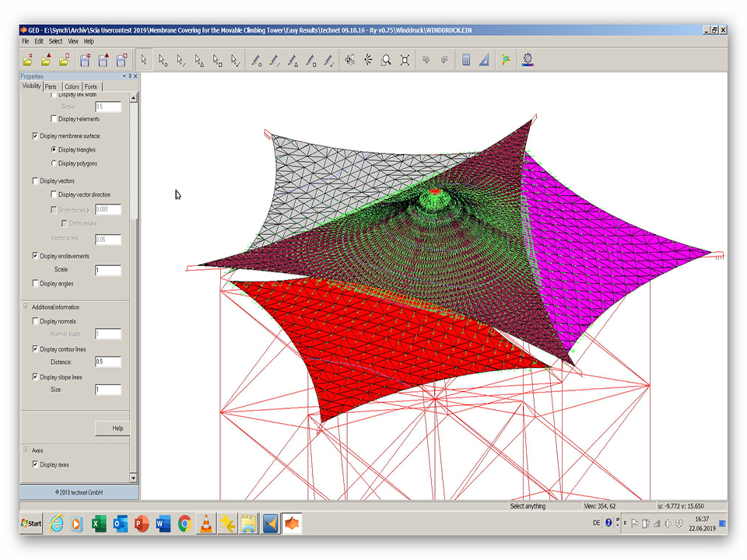Open the calculator icon in toolbar
747x560 pixels.
pyautogui.click(x=466, y=59)
